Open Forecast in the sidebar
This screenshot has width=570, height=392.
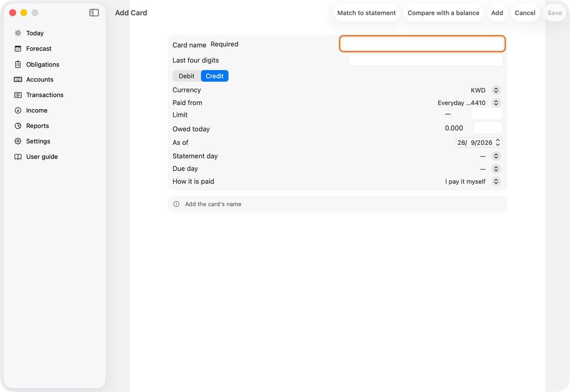click(x=39, y=49)
